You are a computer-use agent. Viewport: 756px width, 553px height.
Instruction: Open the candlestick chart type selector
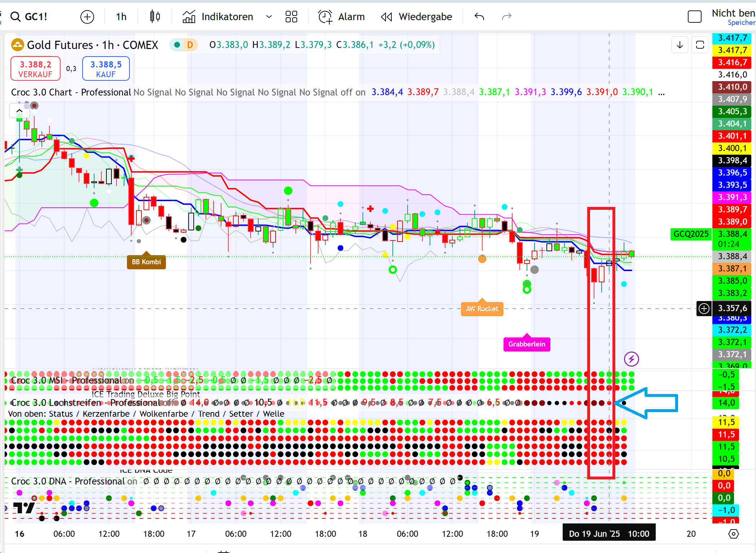click(x=155, y=17)
